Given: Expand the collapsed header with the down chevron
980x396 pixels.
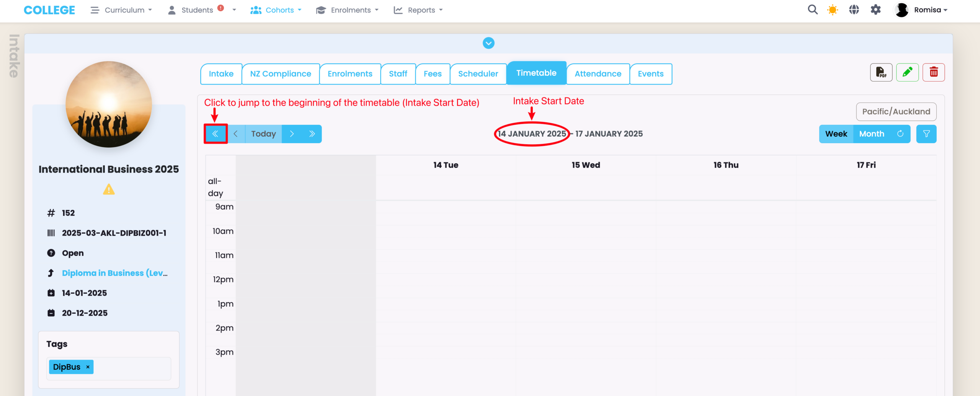Looking at the screenshot, I should coord(488,43).
